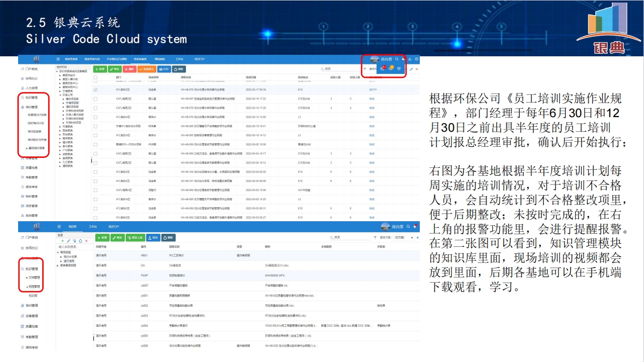The height and width of the screenshot is (362, 644).
Task: Expand 基础培训信息 in the left sidebar
Action: 27,148
